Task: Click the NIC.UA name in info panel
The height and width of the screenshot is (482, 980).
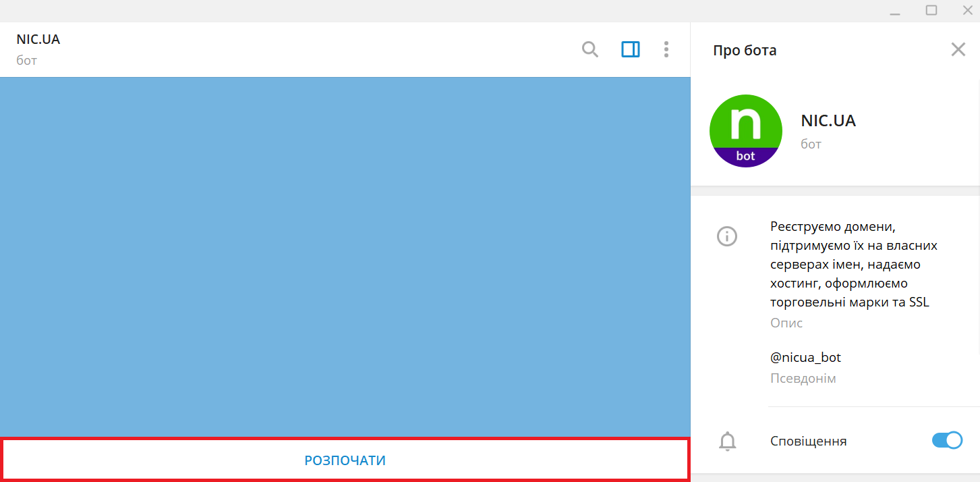Action: 828,122
